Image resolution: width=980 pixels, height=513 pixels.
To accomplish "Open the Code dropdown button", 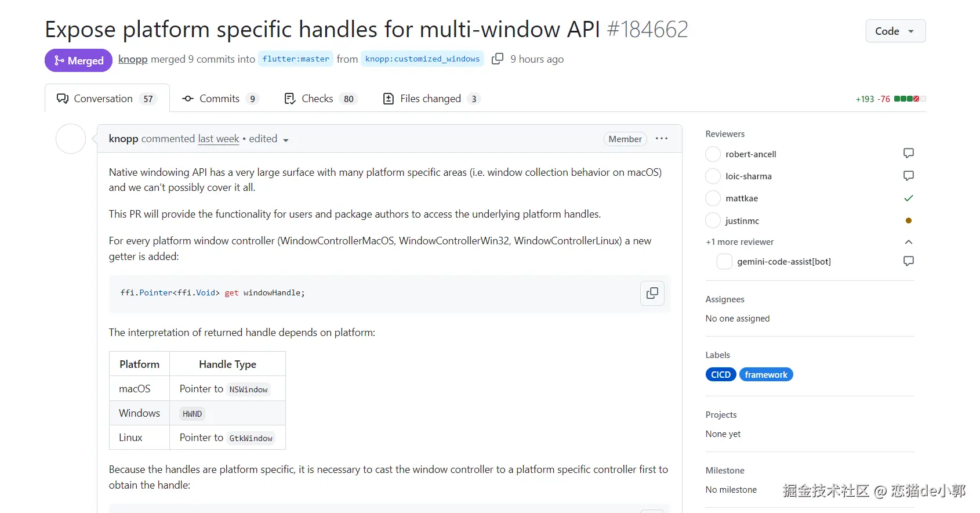I will [895, 31].
